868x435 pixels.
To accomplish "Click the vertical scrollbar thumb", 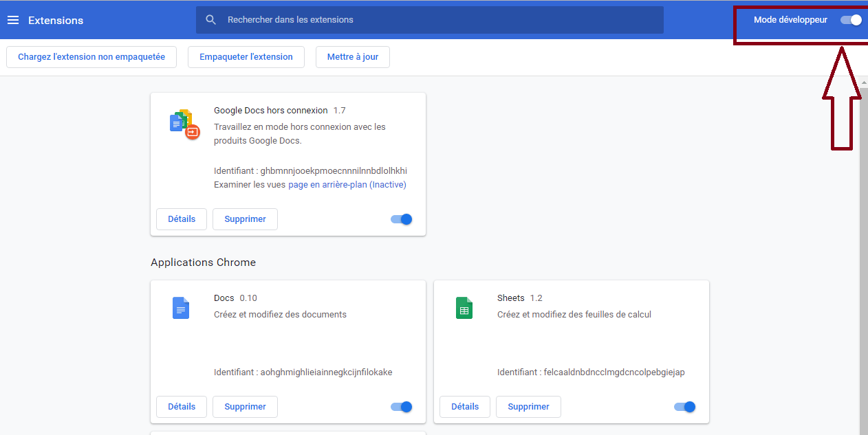I will [863, 261].
